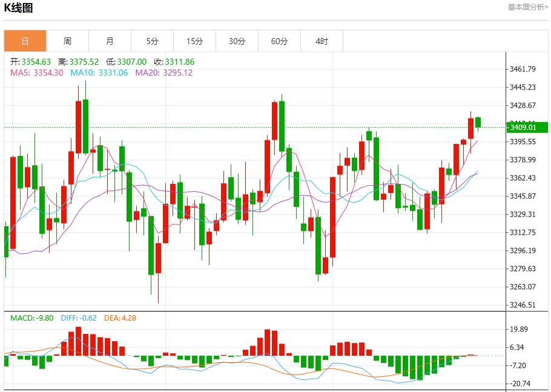The width and height of the screenshot is (551, 392).
Task: Select the 15分 timeframe
Action: point(194,41)
